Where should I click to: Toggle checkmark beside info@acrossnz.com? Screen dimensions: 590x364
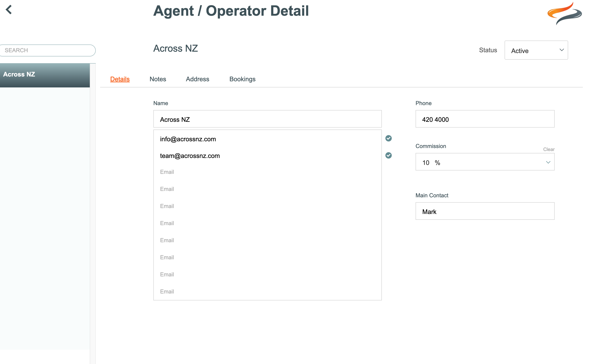click(x=388, y=138)
